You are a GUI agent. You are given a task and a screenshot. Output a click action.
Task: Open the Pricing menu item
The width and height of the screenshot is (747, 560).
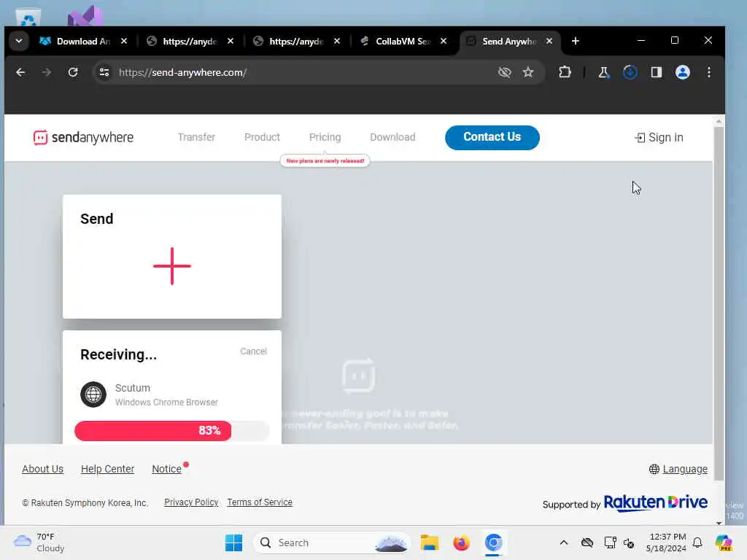325,137
